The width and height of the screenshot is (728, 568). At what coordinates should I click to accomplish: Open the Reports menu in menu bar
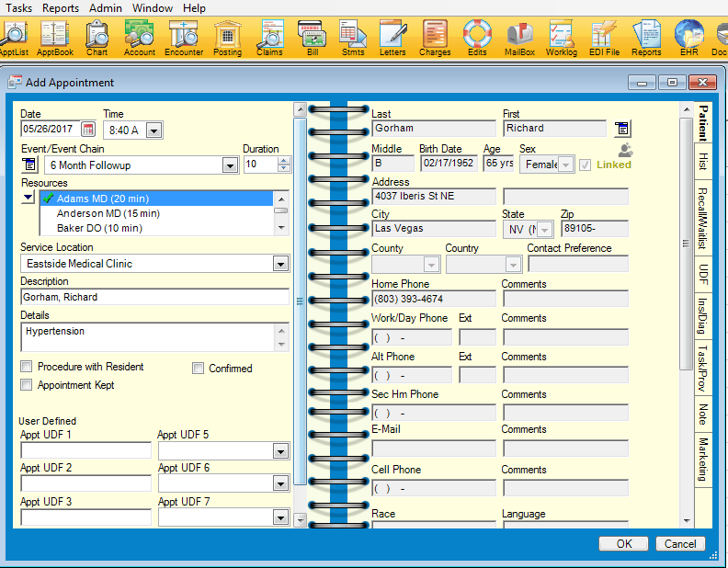(x=61, y=8)
